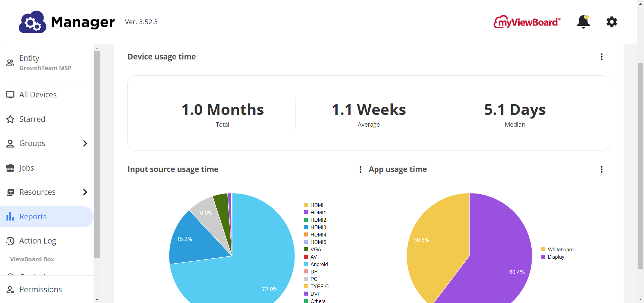Open the Action Log

click(x=47, y=241)
